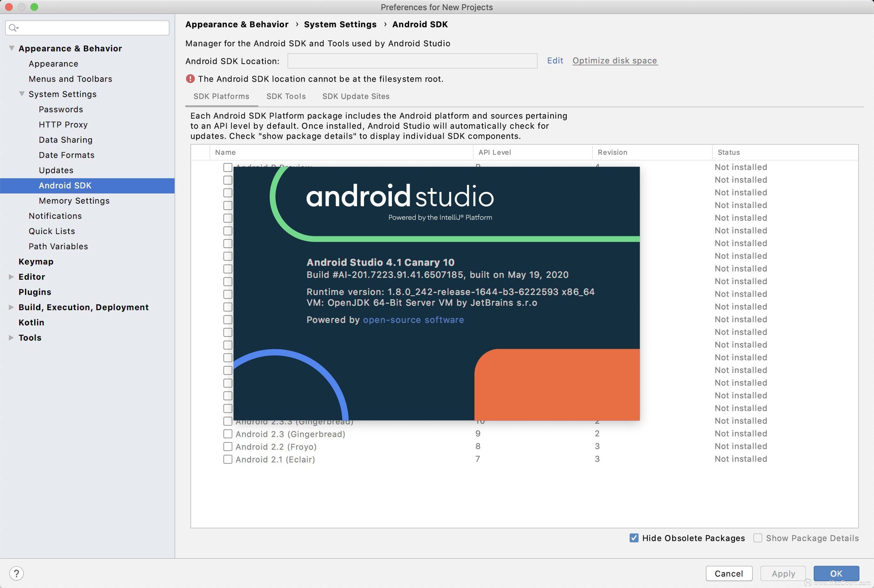Click the "System Settings" breadcrumb in the header
Image resolution: width=874 pixels, height=588 pixels.
click(340, 24)
